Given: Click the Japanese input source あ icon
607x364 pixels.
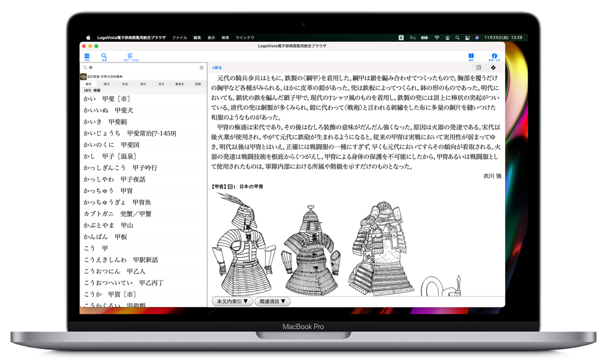Looking at the screenshot, I should (401, 38).
